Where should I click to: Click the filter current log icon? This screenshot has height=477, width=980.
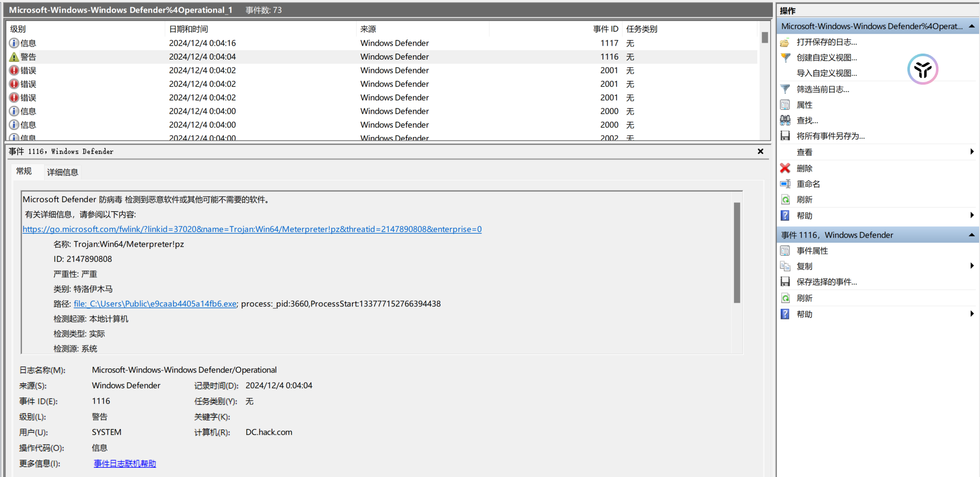[785, 89]
